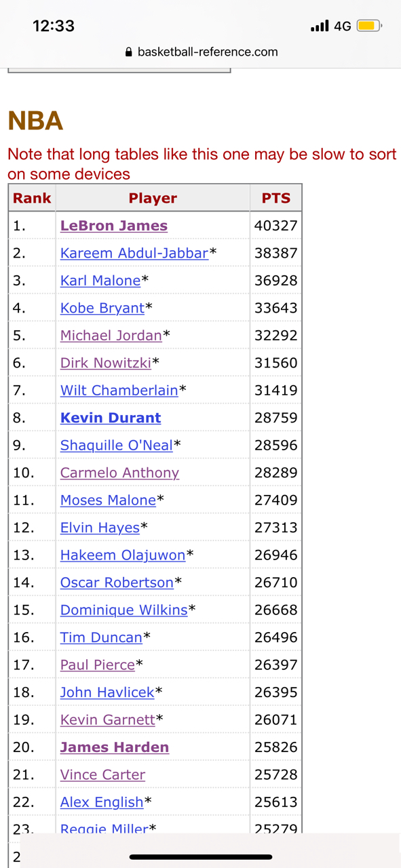Sort table by the Player column header
This screenshot has width=401, height=868.
153,198
